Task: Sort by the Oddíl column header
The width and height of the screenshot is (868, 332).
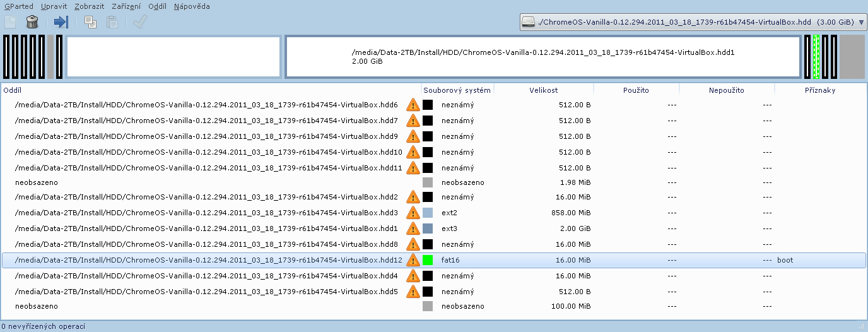Action: click(x=211, y=90)
